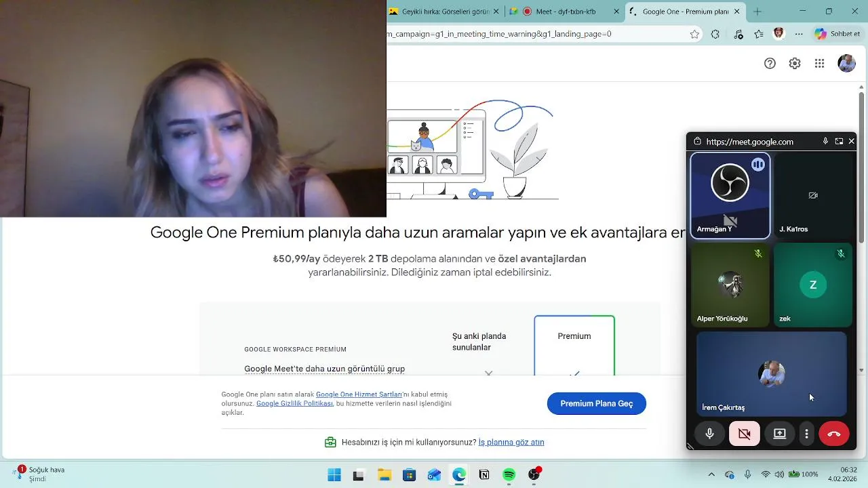
Task: Open Wi-Fi network tray icon
Action: pyautogui.click(x=766, y=474)
